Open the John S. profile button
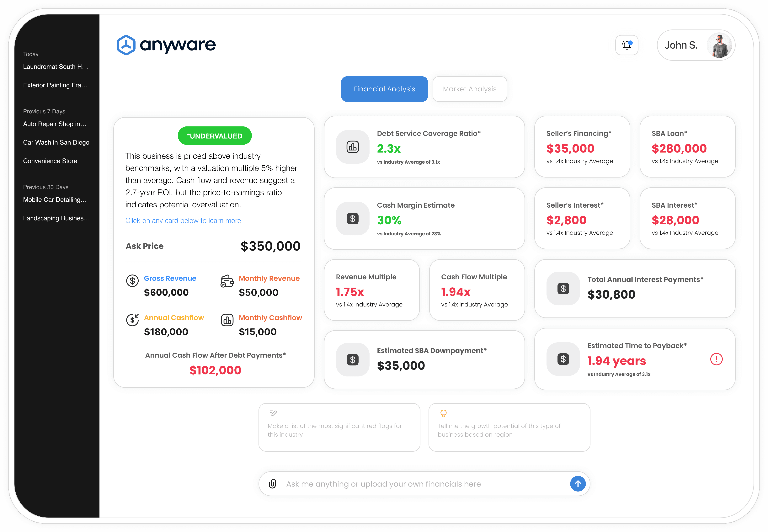 pos(696,45)
